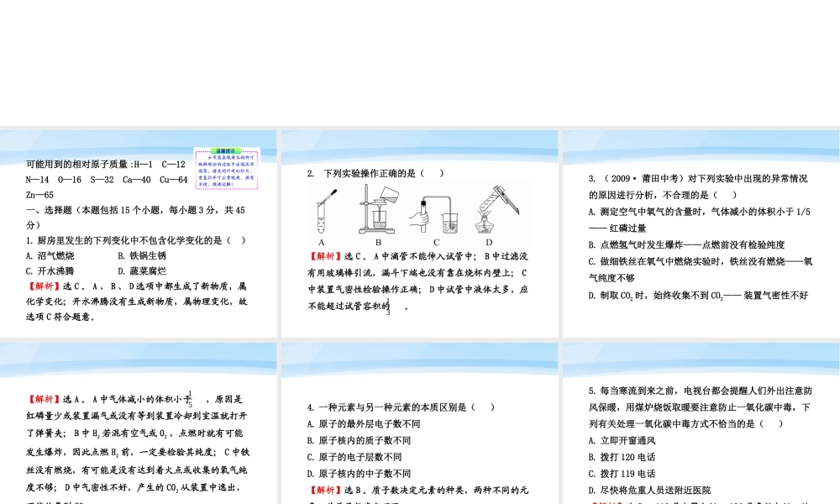
Task: Select 'A. 原子的最外层电子数不同'
Action: click(364, 423)
